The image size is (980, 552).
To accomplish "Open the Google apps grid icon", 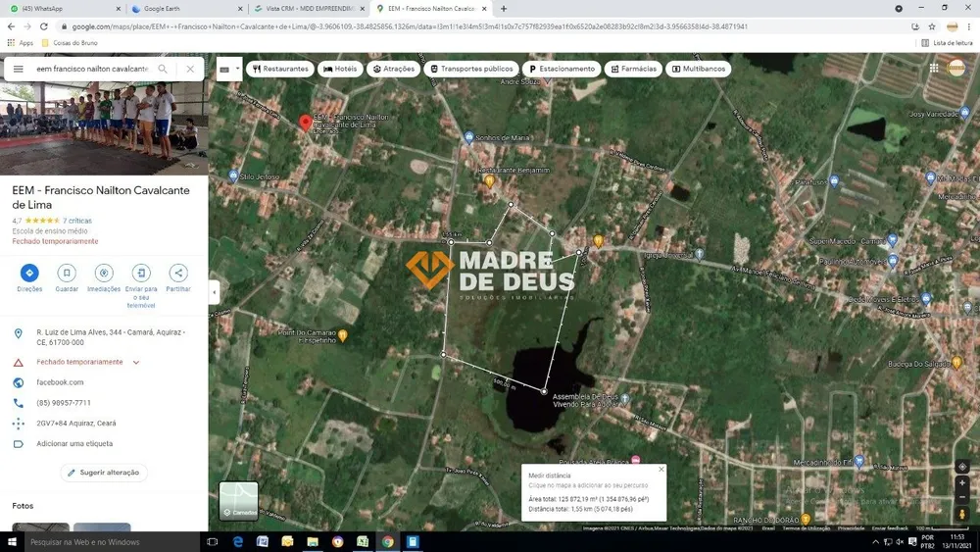I will point(934,68).
